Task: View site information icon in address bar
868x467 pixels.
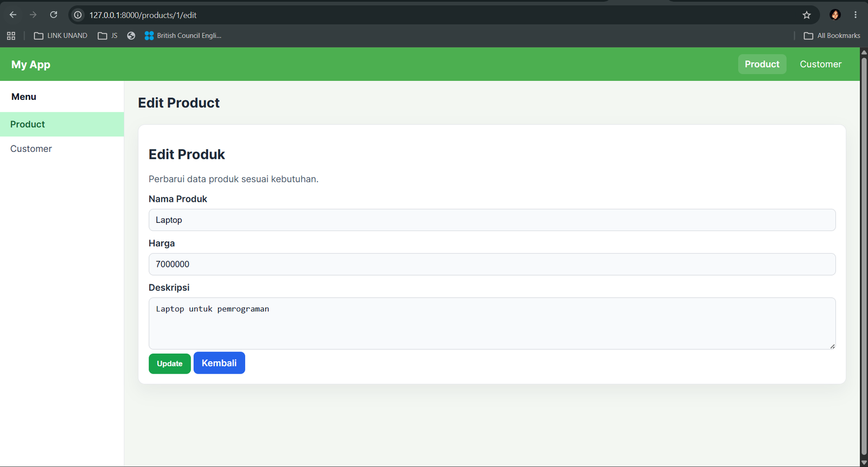Action: pos(78,15)
